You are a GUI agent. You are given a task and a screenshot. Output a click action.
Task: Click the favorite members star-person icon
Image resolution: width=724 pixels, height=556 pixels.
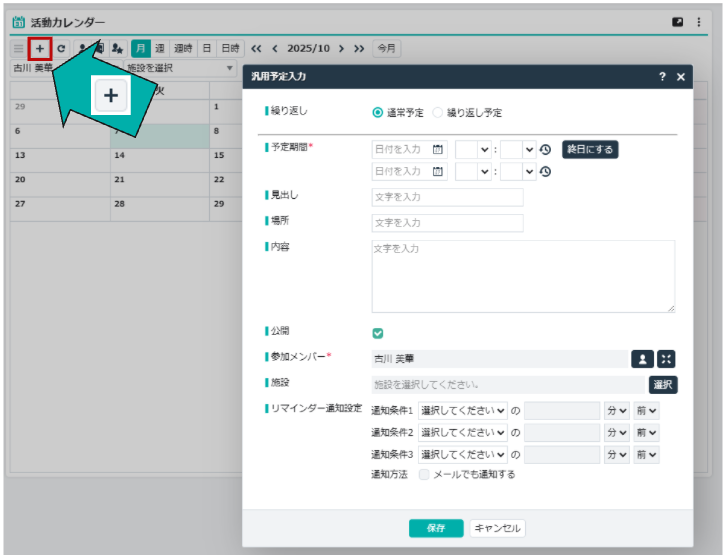118,48
